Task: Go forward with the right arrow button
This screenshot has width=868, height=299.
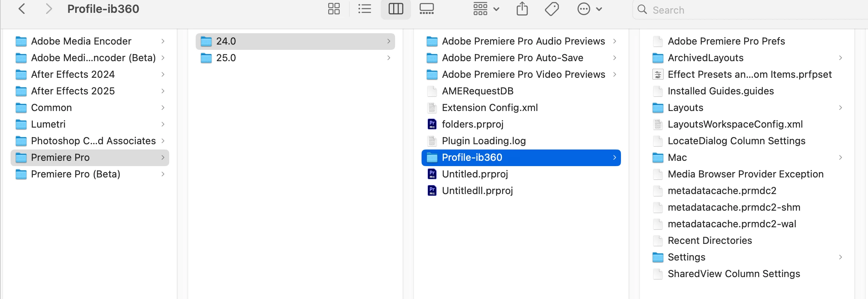Action: [x=48, y=9]
